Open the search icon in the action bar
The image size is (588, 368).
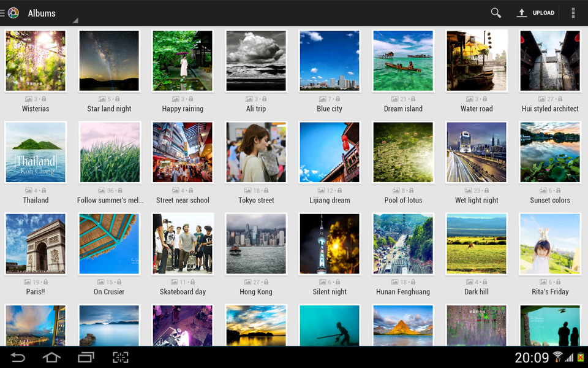pyautogui.click(x=496, y=12)
